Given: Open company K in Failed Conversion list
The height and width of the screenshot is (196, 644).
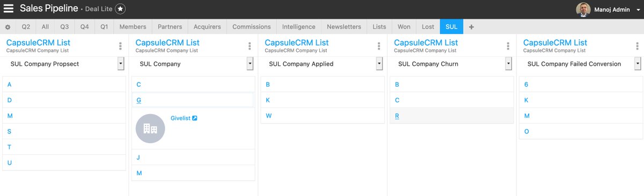Looking at the screenshot, I should coord(581,100).
